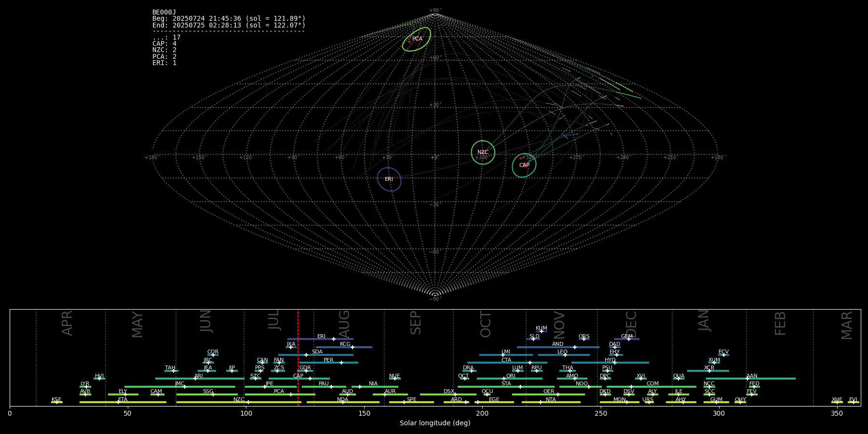
Task: Click the HYD shower label in timeline
Action: point(610,360)
